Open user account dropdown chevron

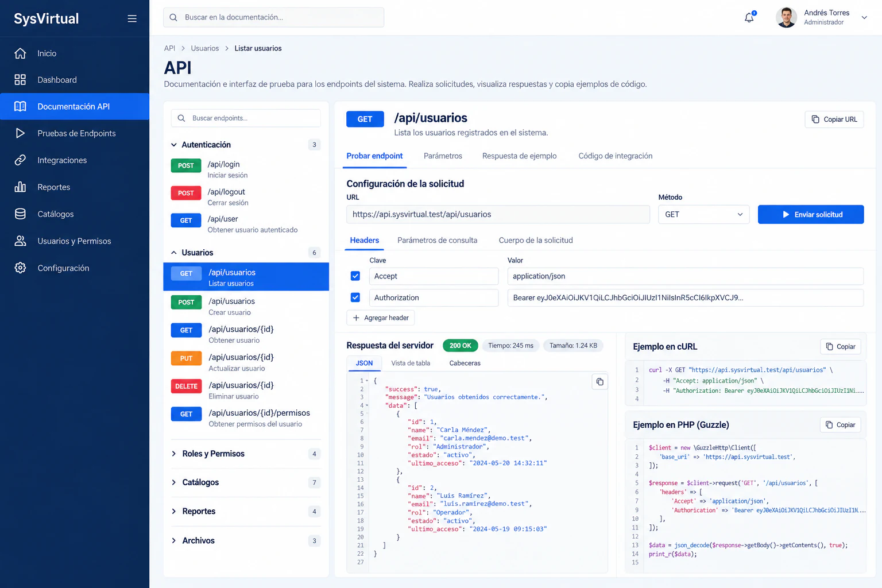pos(864,18)
